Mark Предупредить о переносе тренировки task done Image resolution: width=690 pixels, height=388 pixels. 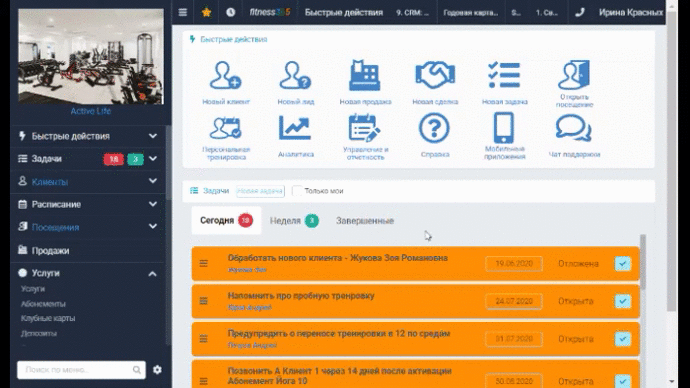[622, 339]
